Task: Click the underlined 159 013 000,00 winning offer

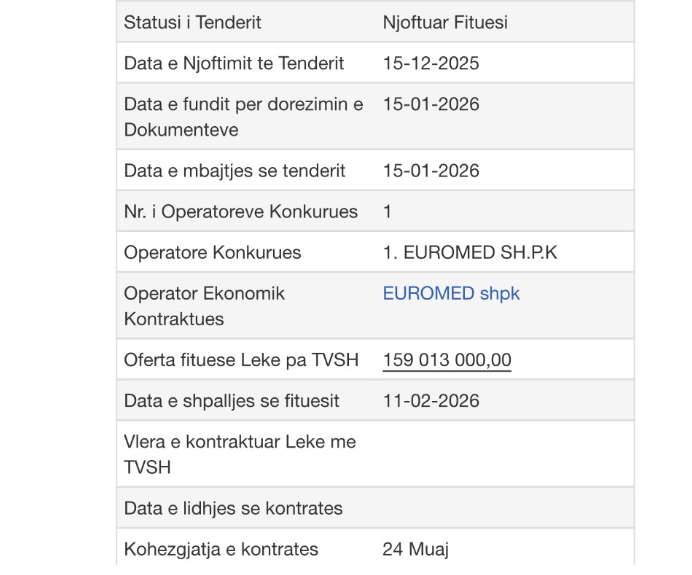Action: pos(446,360)
